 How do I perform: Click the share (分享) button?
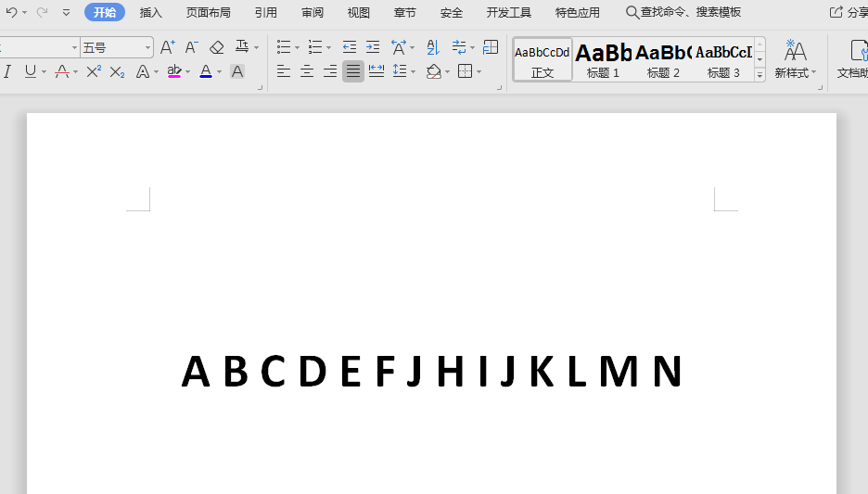[x=849, y=12]
